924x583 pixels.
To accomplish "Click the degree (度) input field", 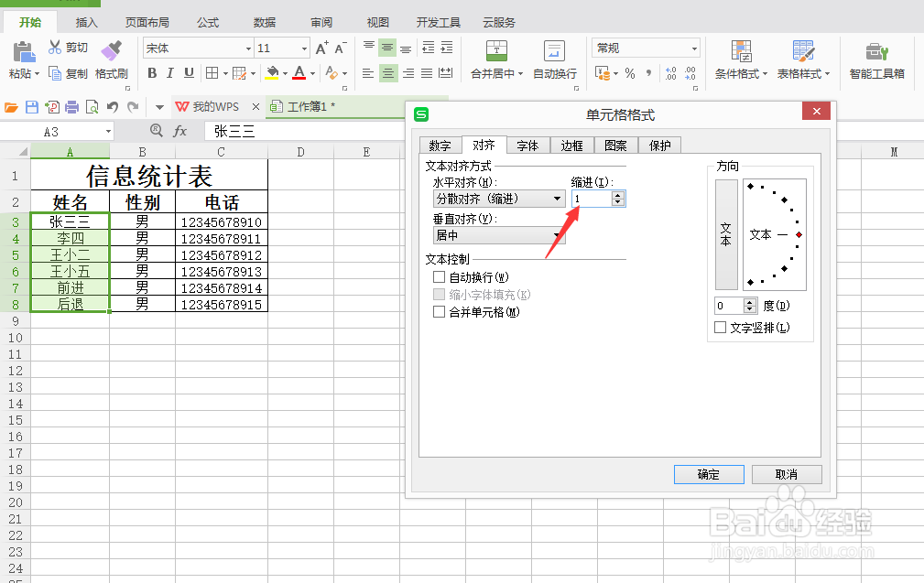I will click(x=729, y=306).
